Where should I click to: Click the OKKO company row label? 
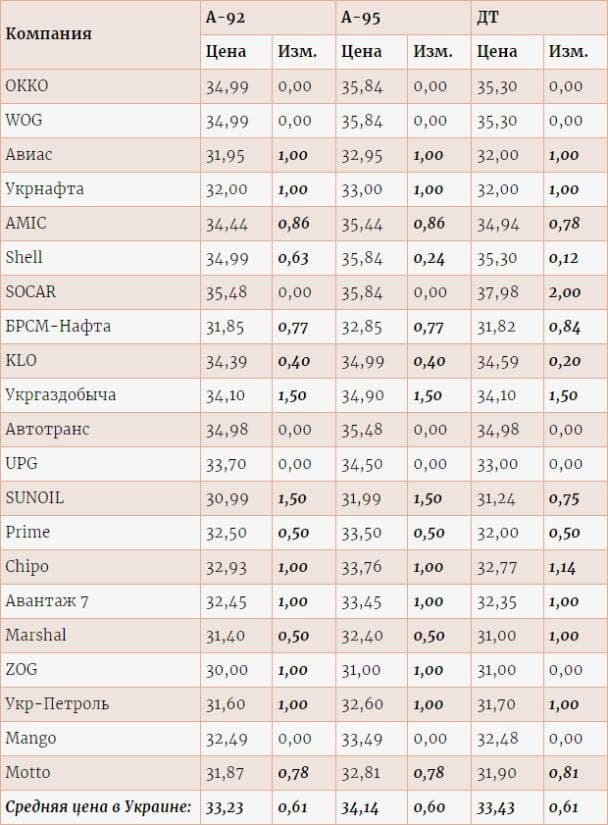click(x=27, y=86)
